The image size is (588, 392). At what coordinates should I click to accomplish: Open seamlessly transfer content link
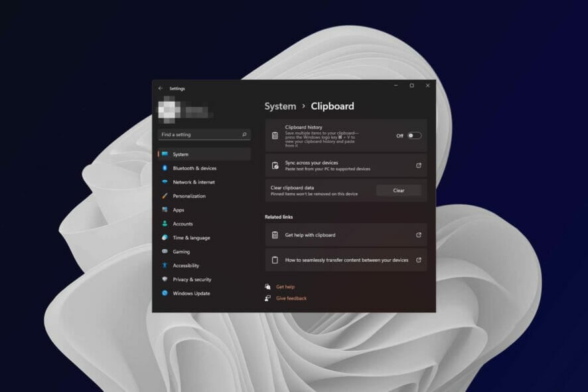(x=346, y=260)
